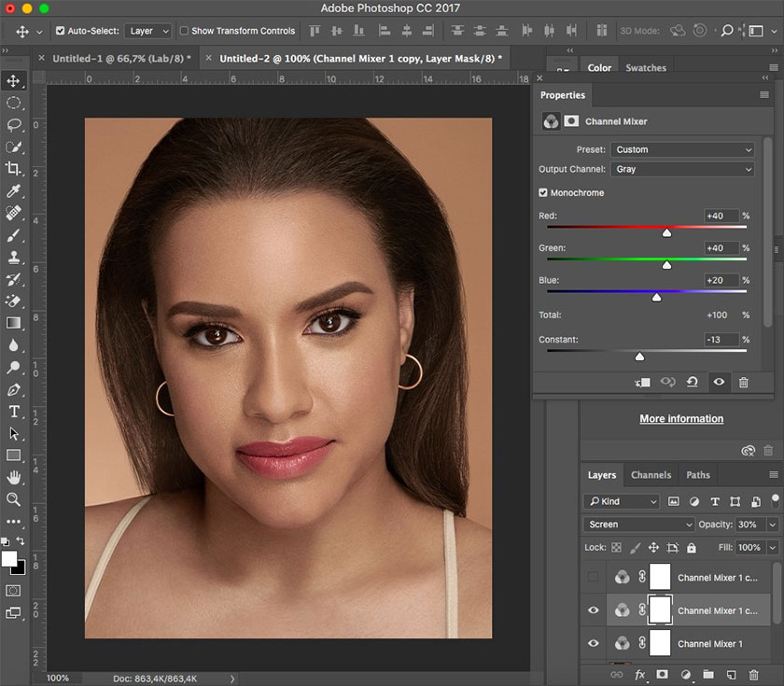Select the Hand tool
784x686 pixels.
(x=14, y=477)
